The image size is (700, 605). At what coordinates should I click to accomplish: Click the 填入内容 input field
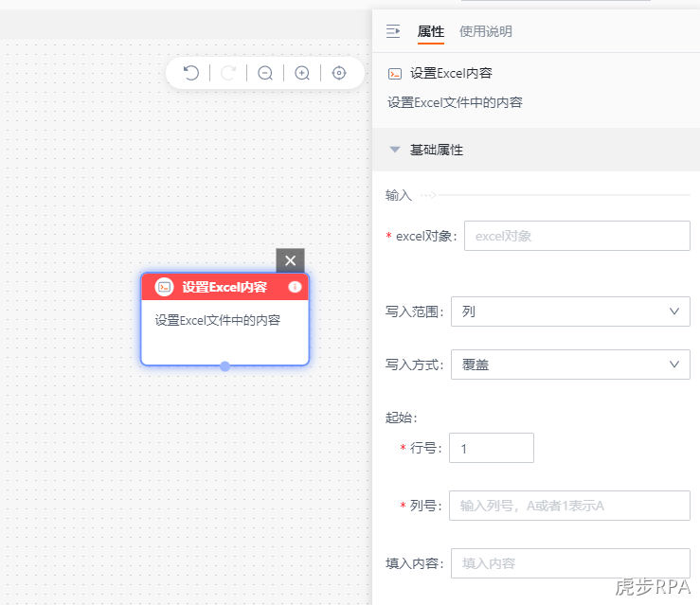570,563
